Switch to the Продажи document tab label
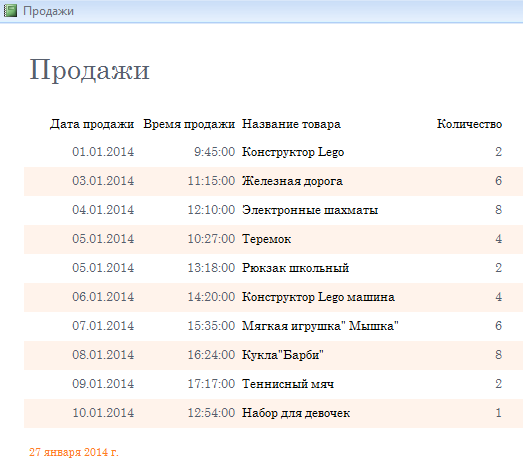 click(48, 11)
